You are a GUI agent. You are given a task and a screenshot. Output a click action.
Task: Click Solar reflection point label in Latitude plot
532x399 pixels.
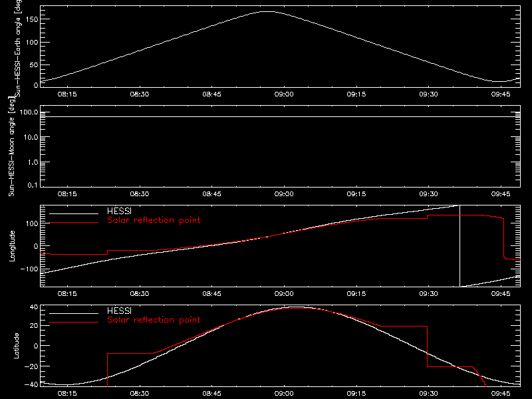pyautogui.click(x=154, y=320)
